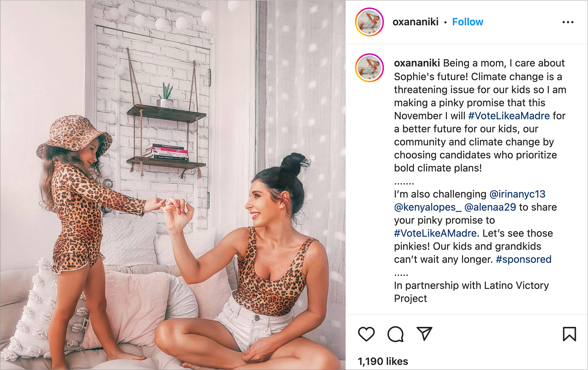
Task: Open the oxananiki username in the header
Action: pos(415,22)
